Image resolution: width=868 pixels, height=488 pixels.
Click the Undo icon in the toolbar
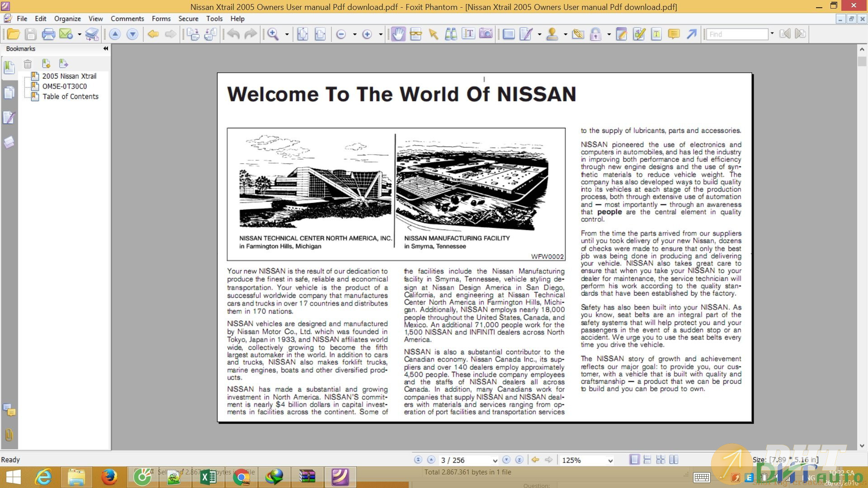pyautogui.click(x=233, y=34)
